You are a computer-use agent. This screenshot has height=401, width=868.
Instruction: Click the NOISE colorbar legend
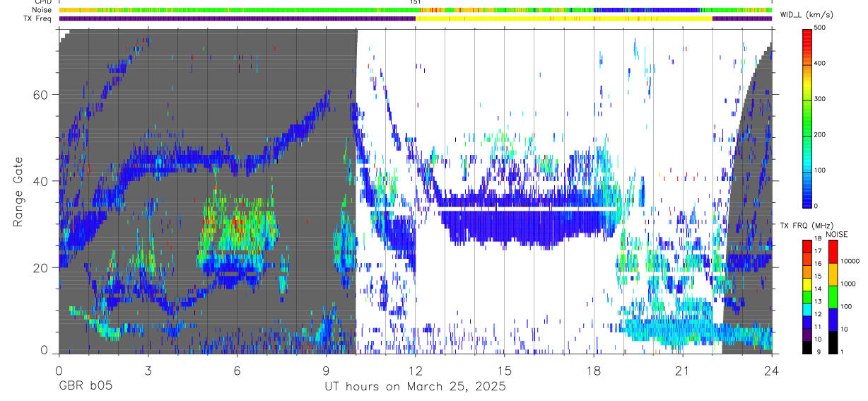click(833, 297)
